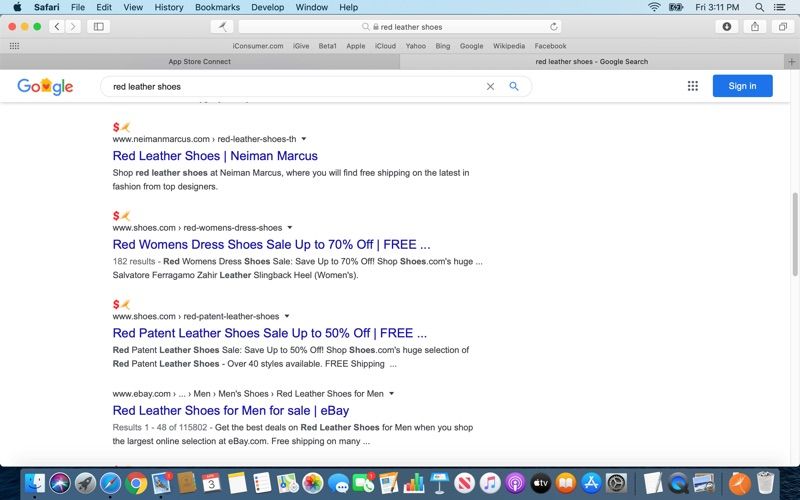Open Notification Center from menu bar
Screen dimensions: 800x500
point(780,7)
